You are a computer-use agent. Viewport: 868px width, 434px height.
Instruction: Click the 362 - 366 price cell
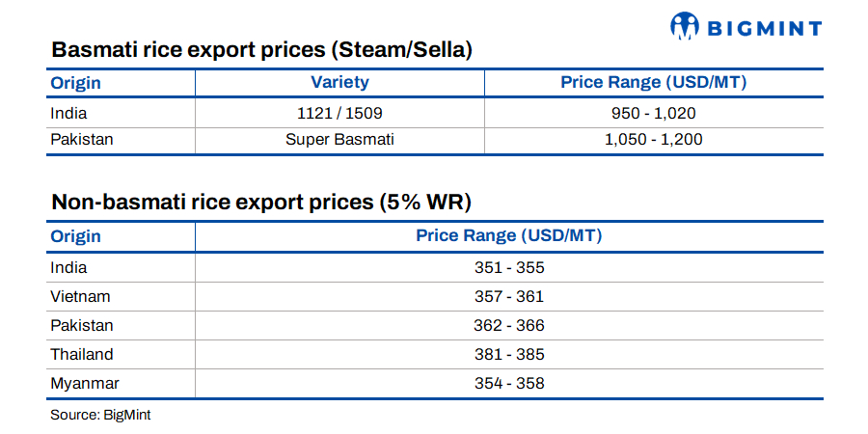coord(509,325)
